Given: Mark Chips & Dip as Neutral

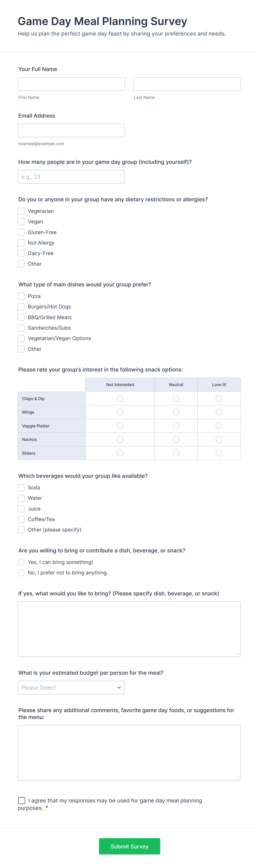Looking at the screenshot, I should point(176,399).
